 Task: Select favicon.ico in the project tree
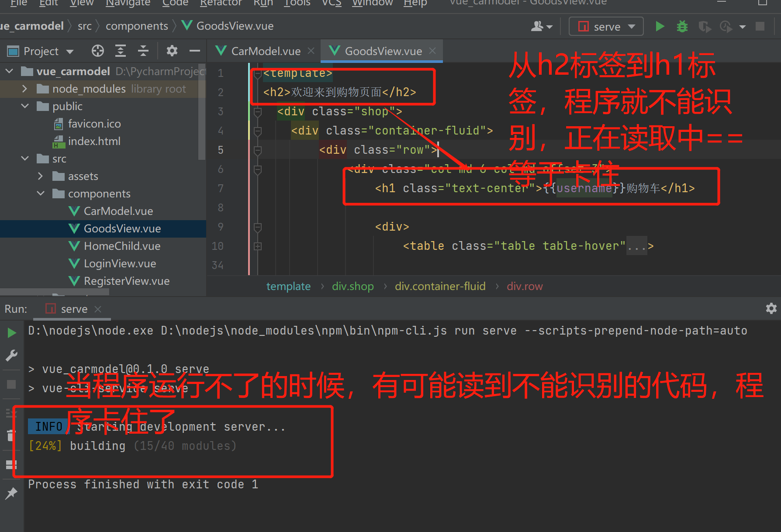click(94, 124)
